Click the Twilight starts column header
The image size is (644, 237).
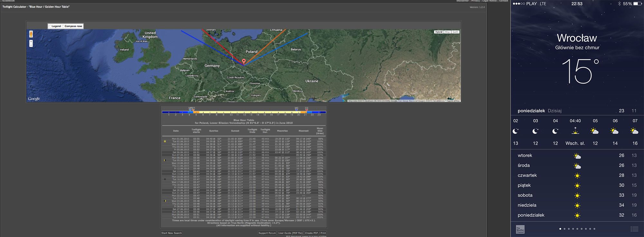(x=196, y=131)
